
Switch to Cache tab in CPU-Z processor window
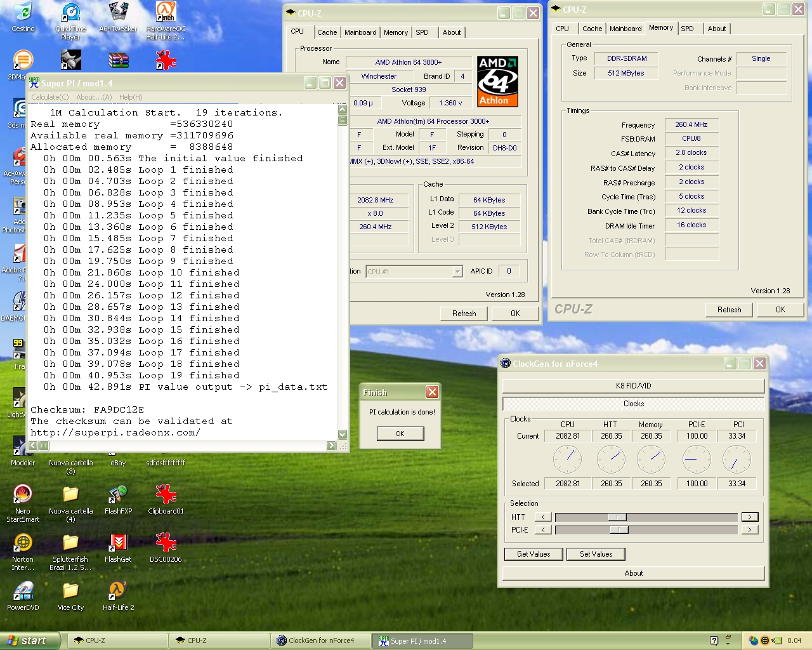[327, 32]
